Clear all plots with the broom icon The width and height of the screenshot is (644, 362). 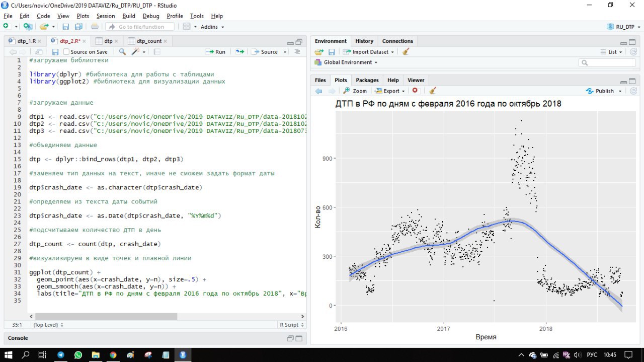433,91
